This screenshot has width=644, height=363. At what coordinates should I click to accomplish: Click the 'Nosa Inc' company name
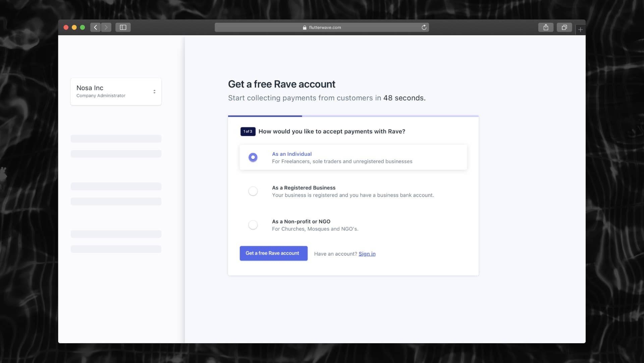pyautogui.click(x=90, y=88)
